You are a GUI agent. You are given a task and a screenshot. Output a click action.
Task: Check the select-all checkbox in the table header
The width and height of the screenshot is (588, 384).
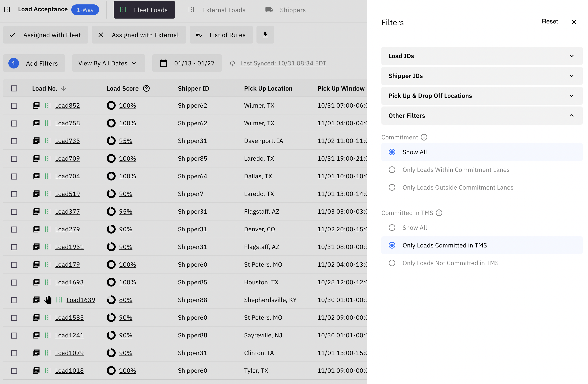click(14, 88)
